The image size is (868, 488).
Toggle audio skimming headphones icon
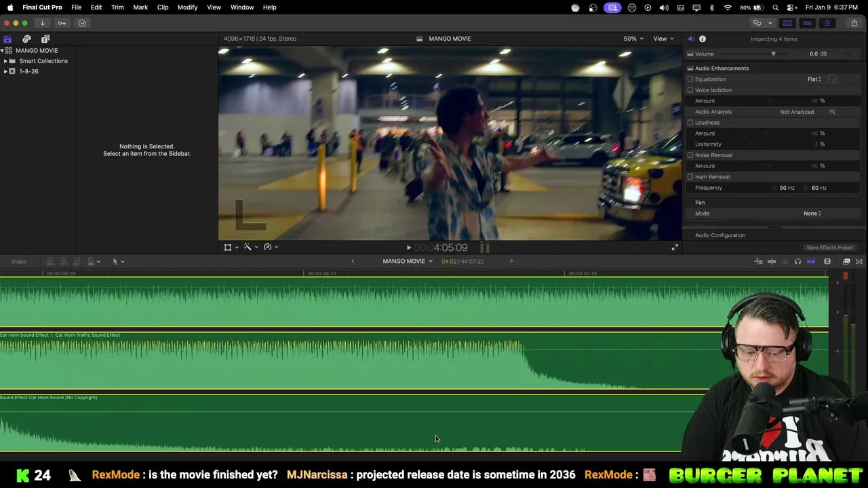(x=797, y=262)
